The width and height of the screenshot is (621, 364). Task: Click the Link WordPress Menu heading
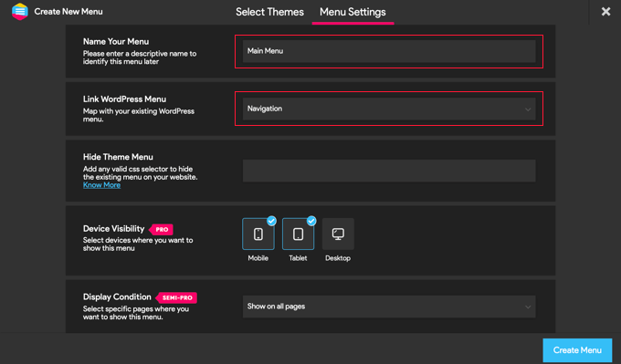click(124, 99)
